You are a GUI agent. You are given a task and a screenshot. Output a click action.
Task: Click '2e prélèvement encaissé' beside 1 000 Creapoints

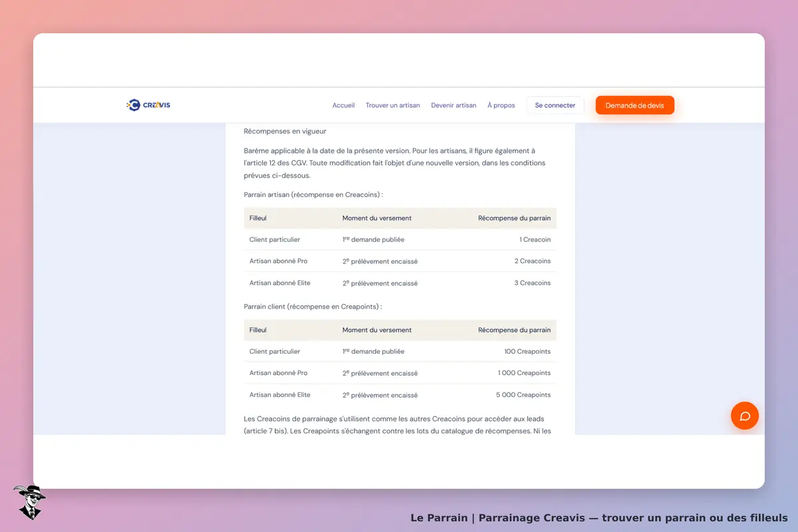pos(380,373)
